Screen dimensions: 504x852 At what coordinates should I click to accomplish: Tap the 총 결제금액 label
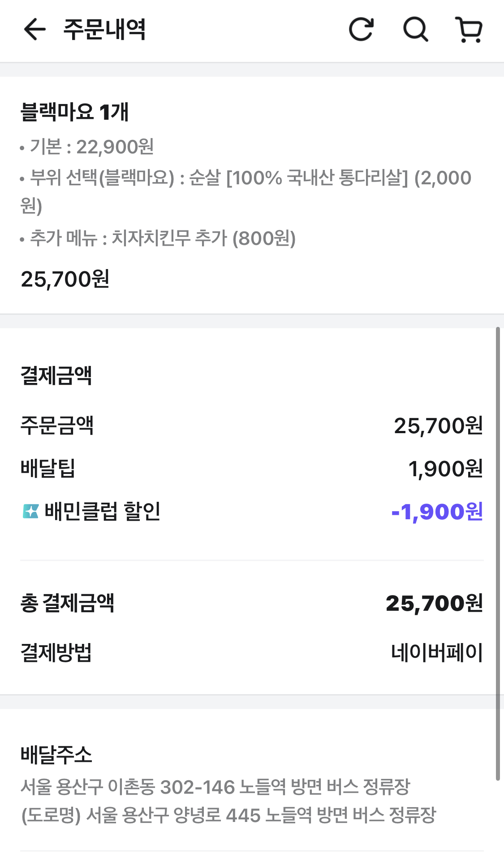point(68,603)
